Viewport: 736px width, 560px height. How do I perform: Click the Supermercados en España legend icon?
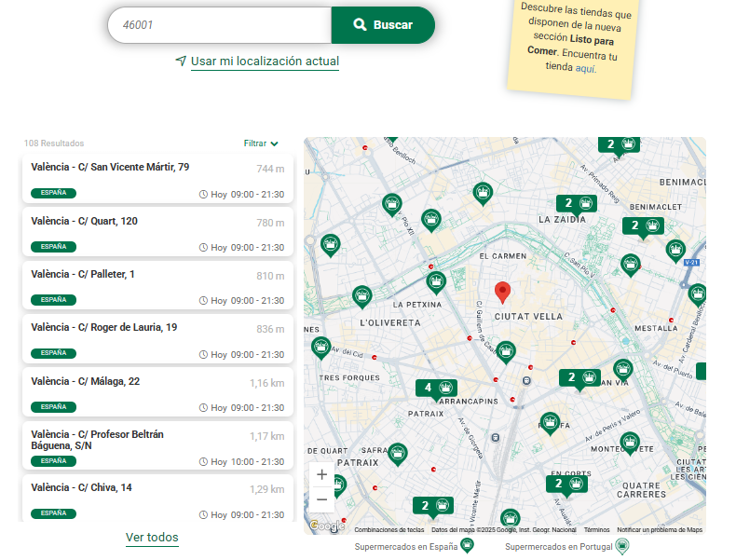467,546
